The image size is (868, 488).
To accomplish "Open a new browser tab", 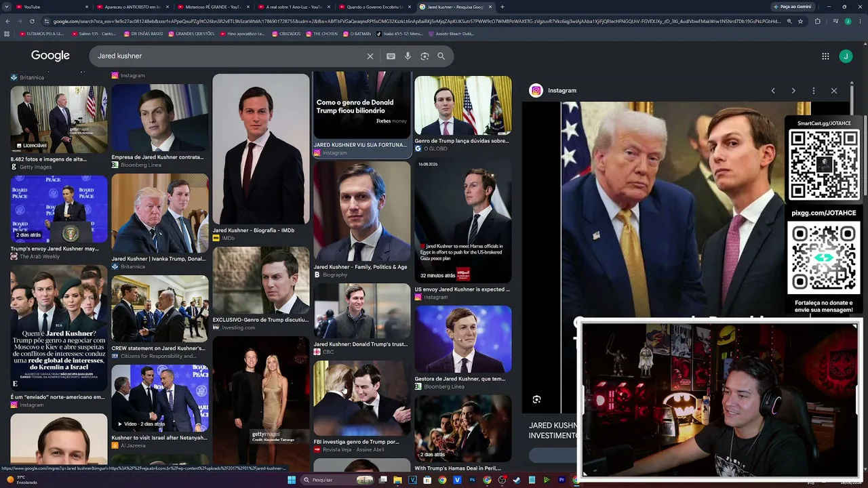I will tap(502, 7).
